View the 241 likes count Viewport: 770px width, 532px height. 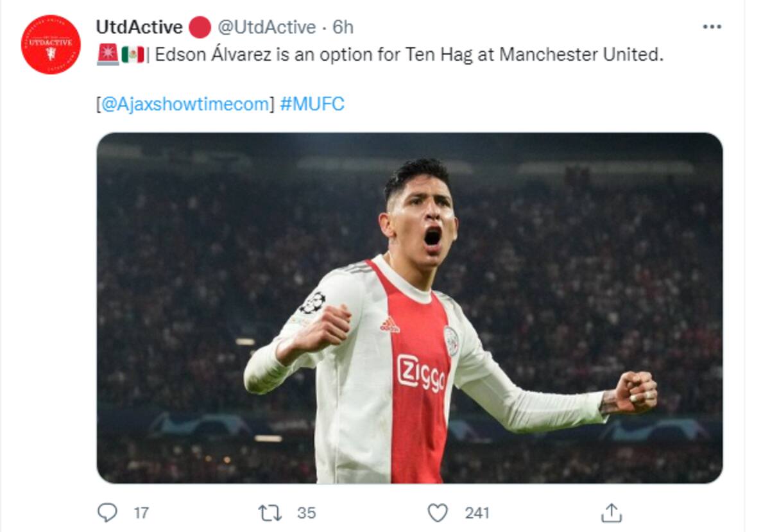point(477,513)
